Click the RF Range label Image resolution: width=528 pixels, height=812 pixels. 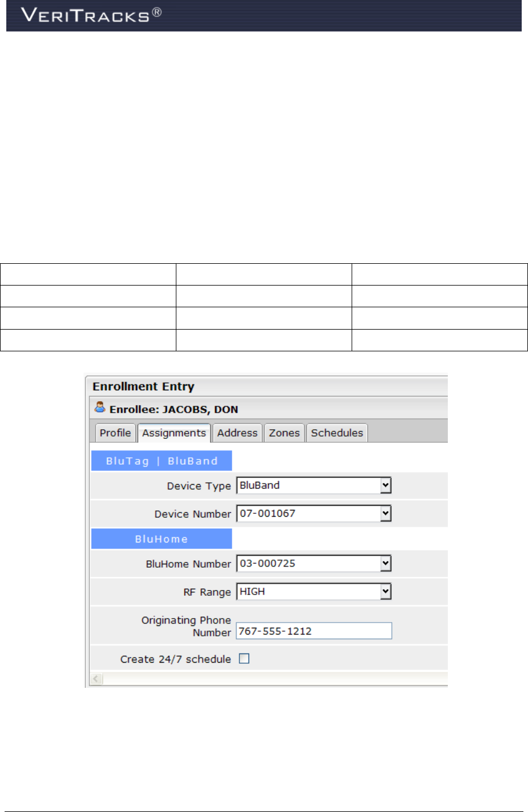207,592
